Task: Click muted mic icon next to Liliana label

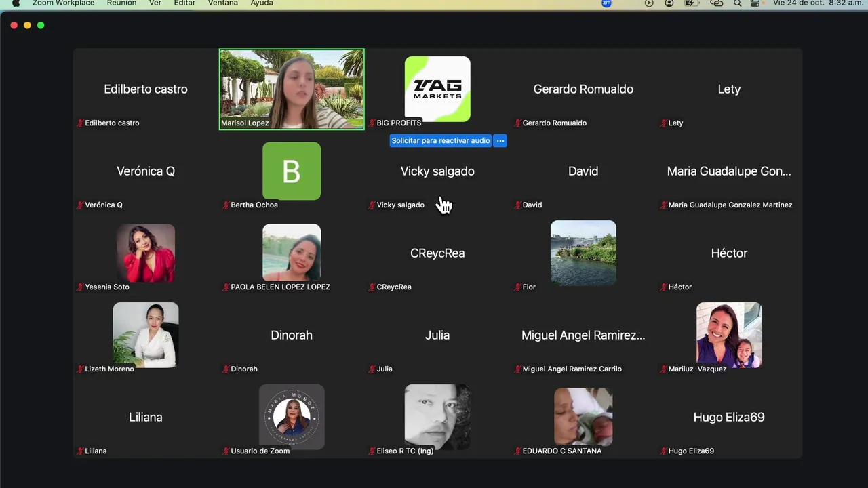Action: click(x=80, y=451)
